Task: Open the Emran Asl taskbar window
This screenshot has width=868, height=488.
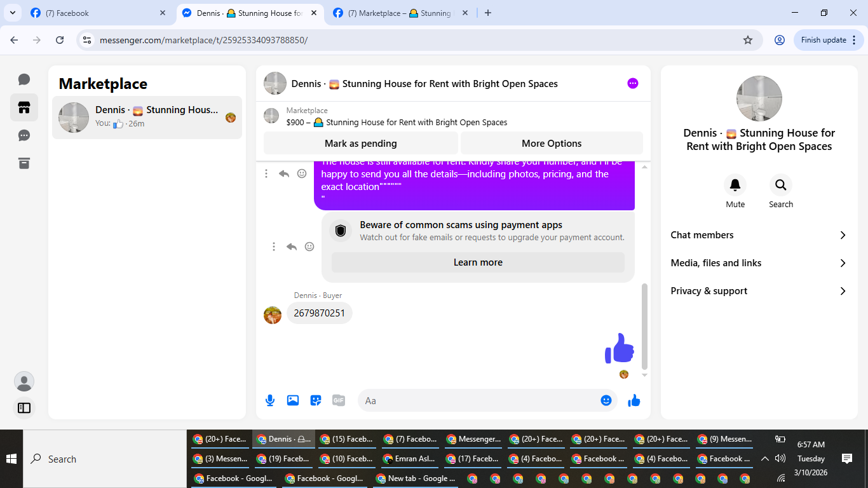Action: tap(410, 459)
